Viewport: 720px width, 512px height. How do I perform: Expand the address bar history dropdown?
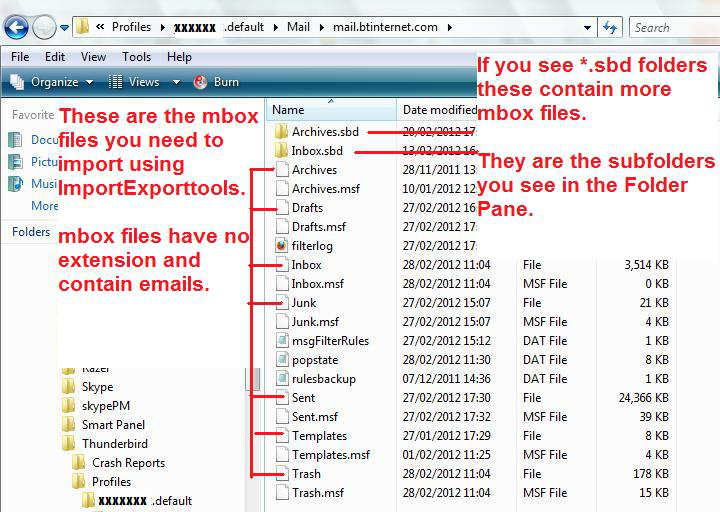tap(587, 28)
